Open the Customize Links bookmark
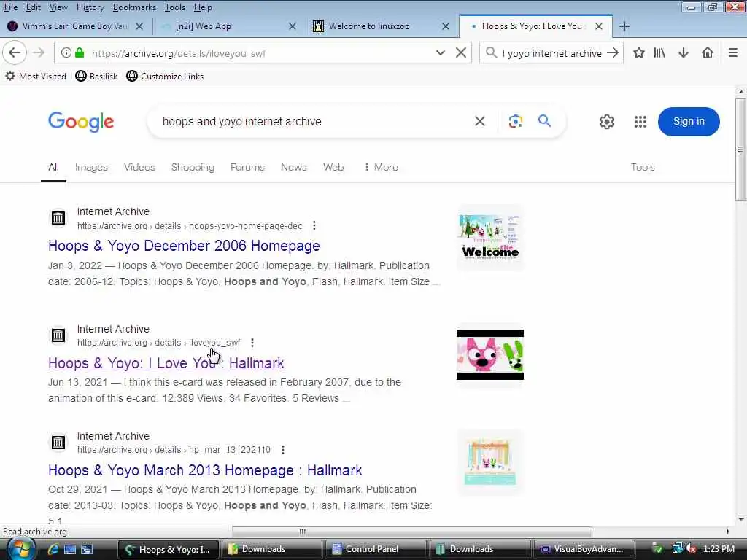This screenshot has width=747, height=560. 165,76
